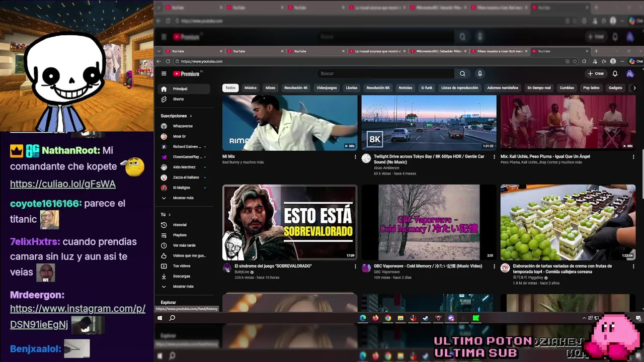The width and height of the screenshot is (644, 362).
Task: Open options for Twilight Drive video
Action: [x=494, y=156]
